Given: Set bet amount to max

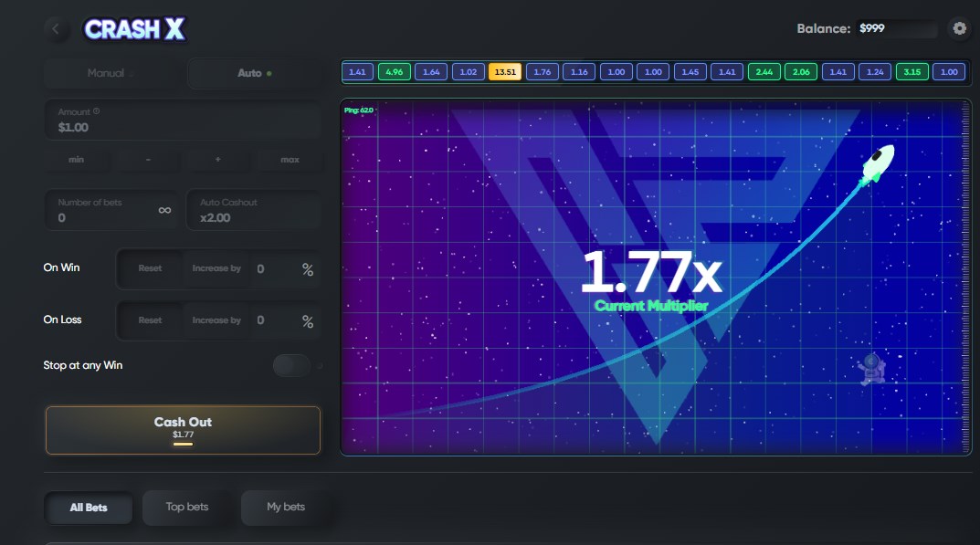Looking at the screenshot, I should coord(290,160).
